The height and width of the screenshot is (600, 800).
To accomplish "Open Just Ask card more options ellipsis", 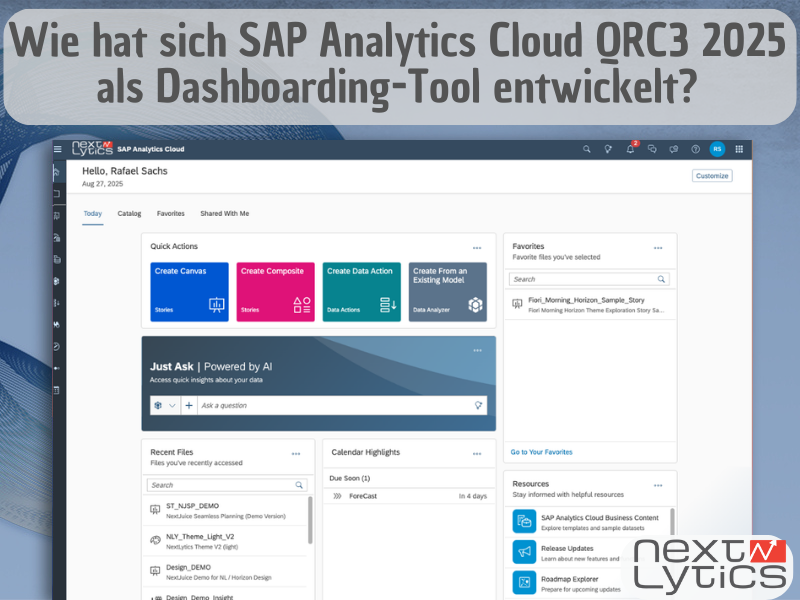I will pyautogui.click(x=478, y=351).
